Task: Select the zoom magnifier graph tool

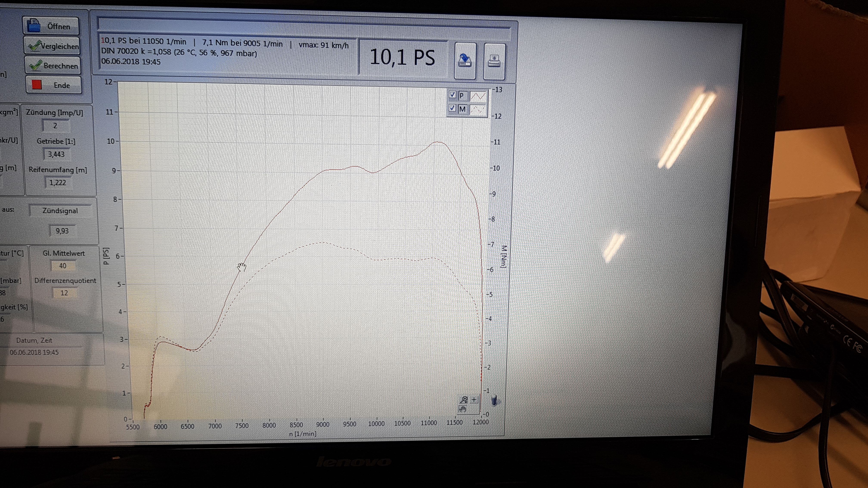Action: [x=464, y=400]
